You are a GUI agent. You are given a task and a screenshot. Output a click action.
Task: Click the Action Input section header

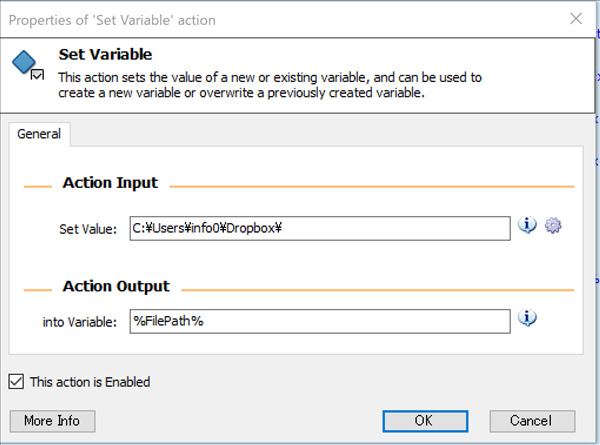click(x=110, y=183)
